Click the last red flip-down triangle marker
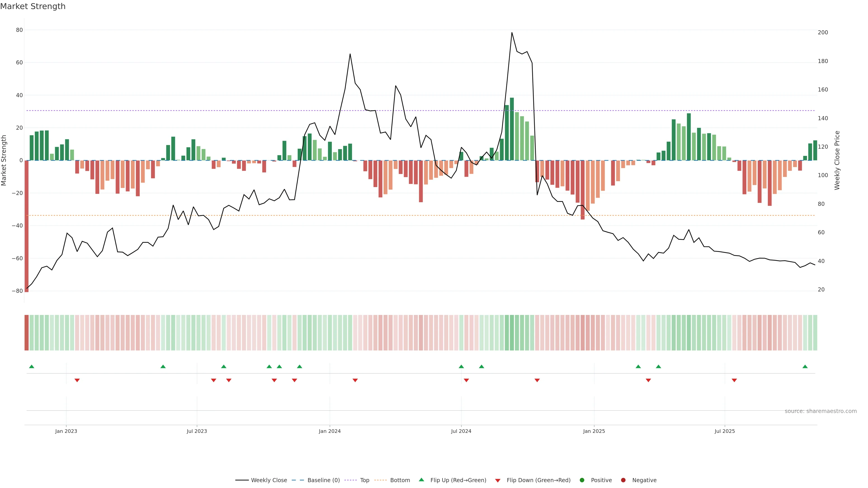This screenshot has height=488, width=868. (734, 380)
